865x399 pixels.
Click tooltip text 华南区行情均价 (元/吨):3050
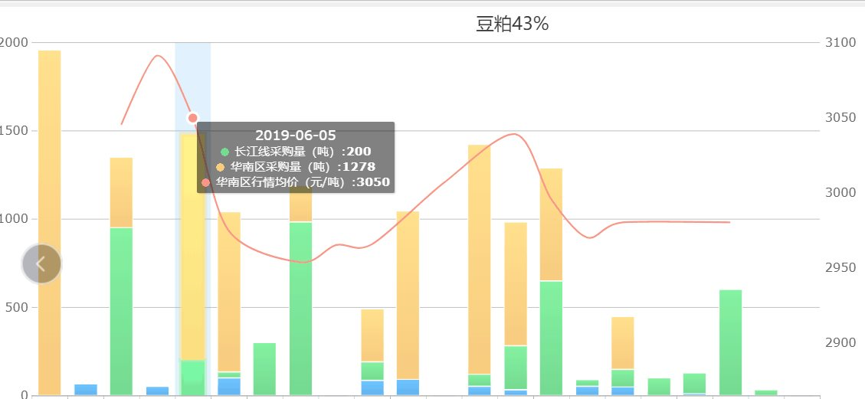point(302,182)
